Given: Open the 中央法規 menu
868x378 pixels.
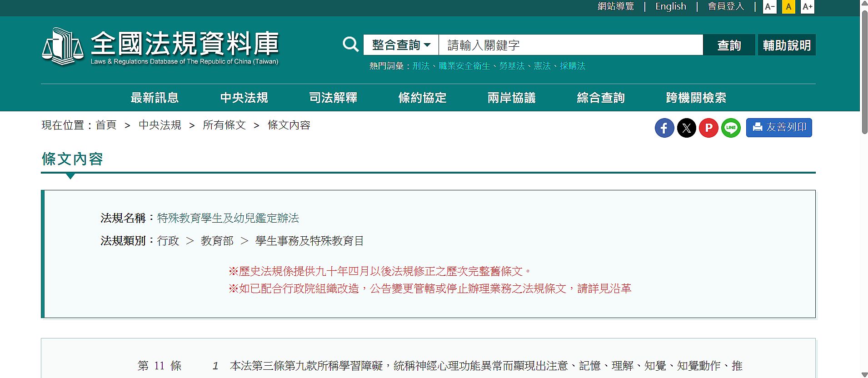Looking at the screenshot, I should pos(244,98).
